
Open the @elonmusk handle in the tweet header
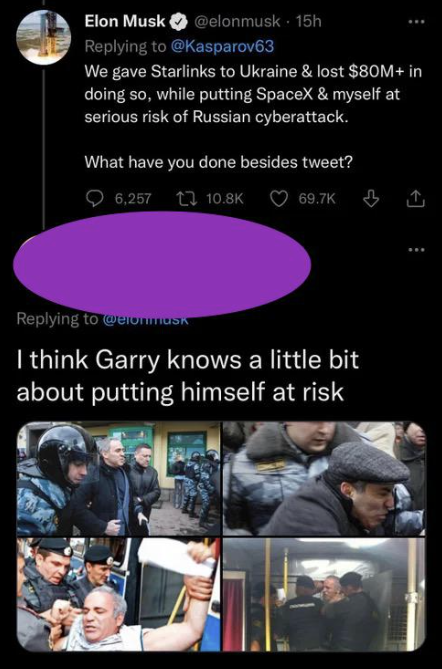[238, 21]
